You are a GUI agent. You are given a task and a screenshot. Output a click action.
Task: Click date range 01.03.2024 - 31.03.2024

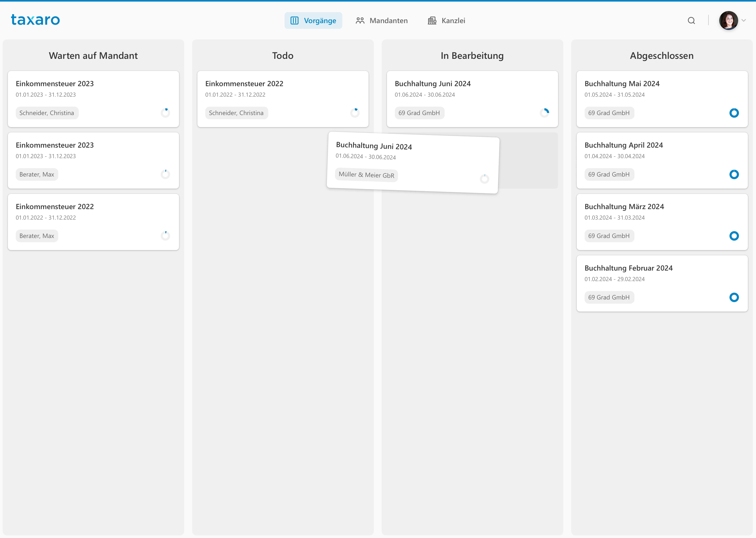(x=615, y=218)
